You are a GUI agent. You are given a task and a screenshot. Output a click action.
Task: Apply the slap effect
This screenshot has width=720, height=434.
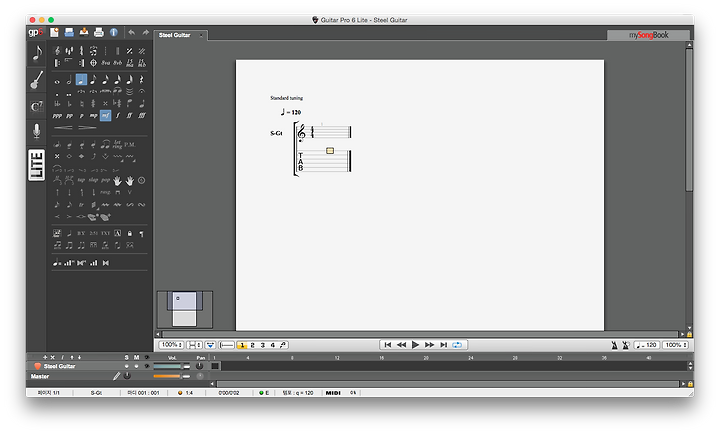pyautogui.click(x=93, y=180)
